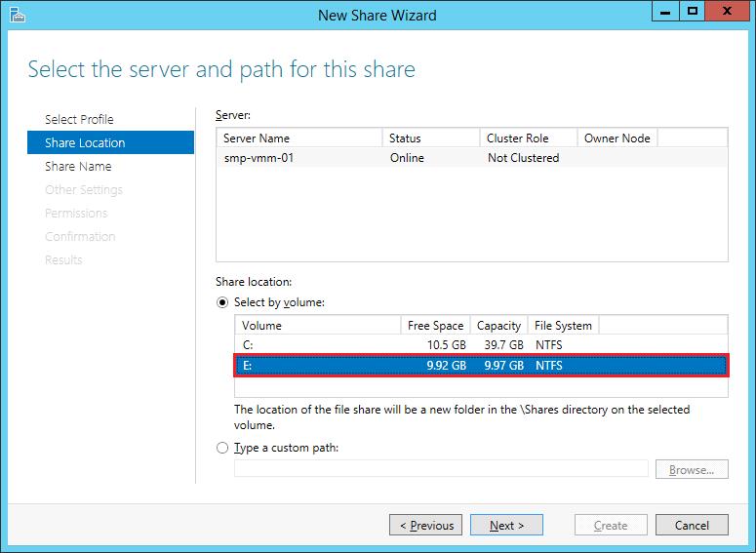The height and width of the screenshot is (553, 756).
Task: Sort servers by Cluster Role column
Action: coord(527,138)
